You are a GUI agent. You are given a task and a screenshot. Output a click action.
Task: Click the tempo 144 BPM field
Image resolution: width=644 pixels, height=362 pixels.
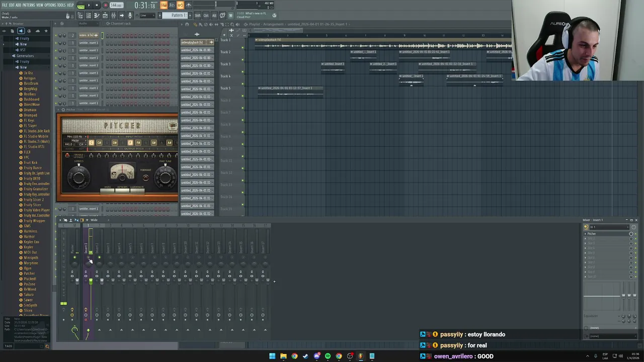click(x=116, y=5)
